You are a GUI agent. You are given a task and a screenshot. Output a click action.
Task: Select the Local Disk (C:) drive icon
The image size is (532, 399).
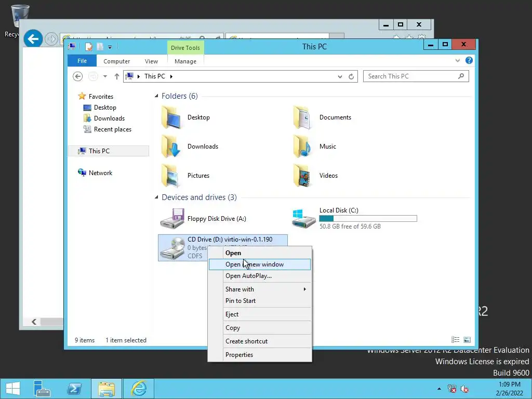point(303,219)
